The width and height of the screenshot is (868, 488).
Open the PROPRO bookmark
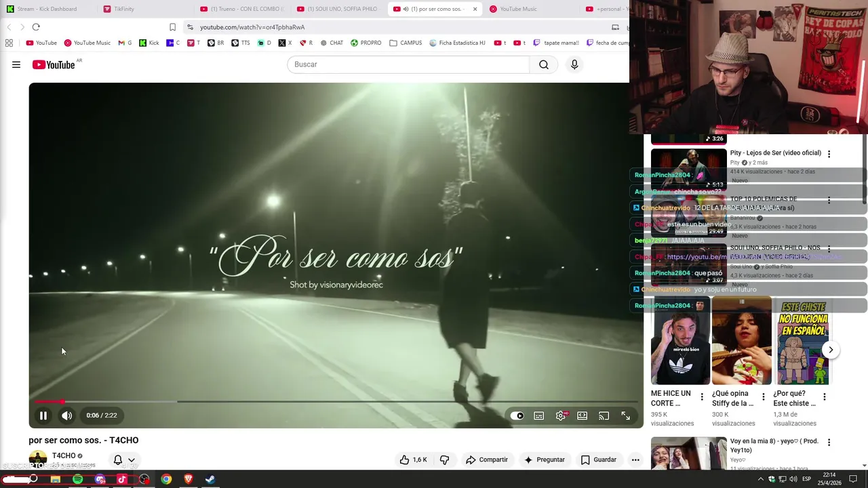coord(366,43)
